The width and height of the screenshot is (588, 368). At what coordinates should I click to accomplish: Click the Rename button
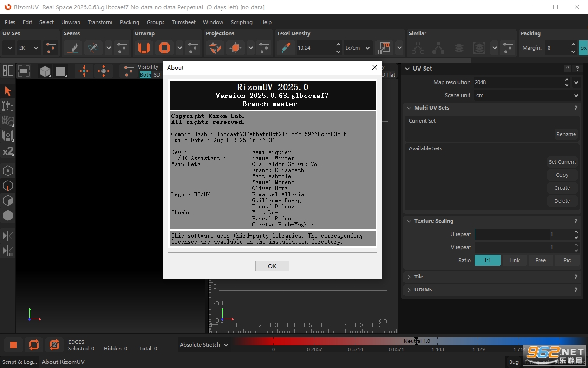click(566, 134)
